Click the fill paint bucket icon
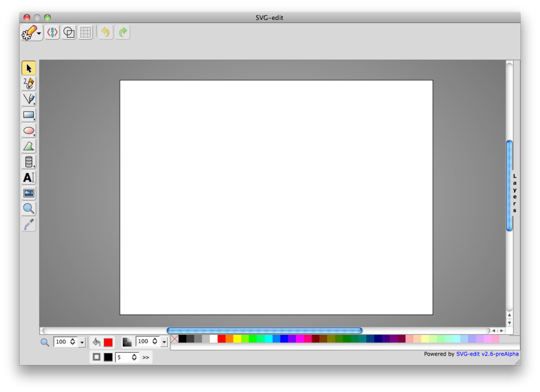Screen dimensions: 540x392 [x=96, y=342]
